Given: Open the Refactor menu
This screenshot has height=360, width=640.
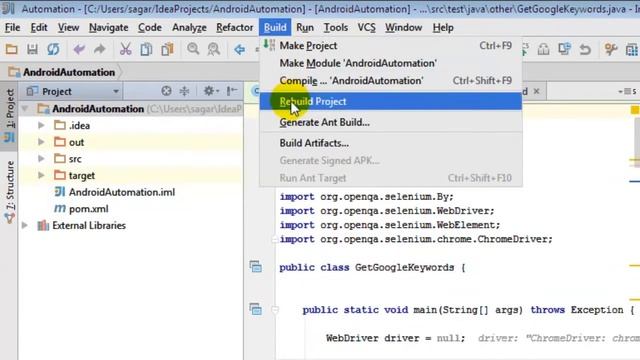Looking at the screenshot, I should click(x=235, y=27).
